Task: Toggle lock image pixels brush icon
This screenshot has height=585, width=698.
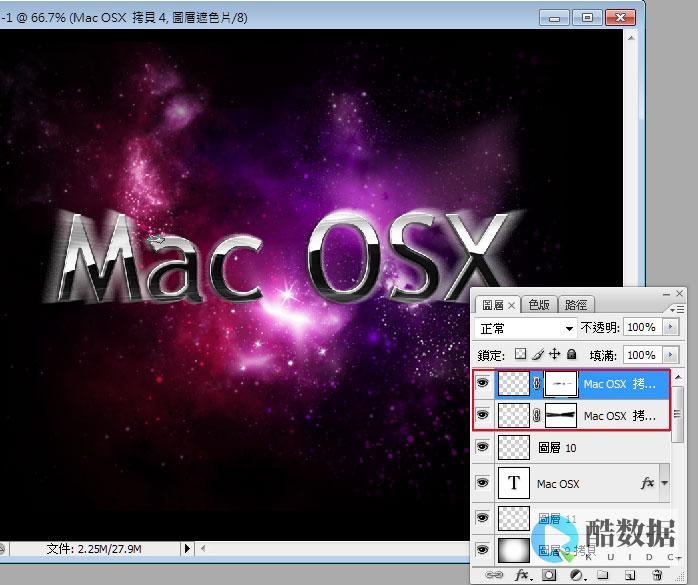Action: (x=538, y=354)
